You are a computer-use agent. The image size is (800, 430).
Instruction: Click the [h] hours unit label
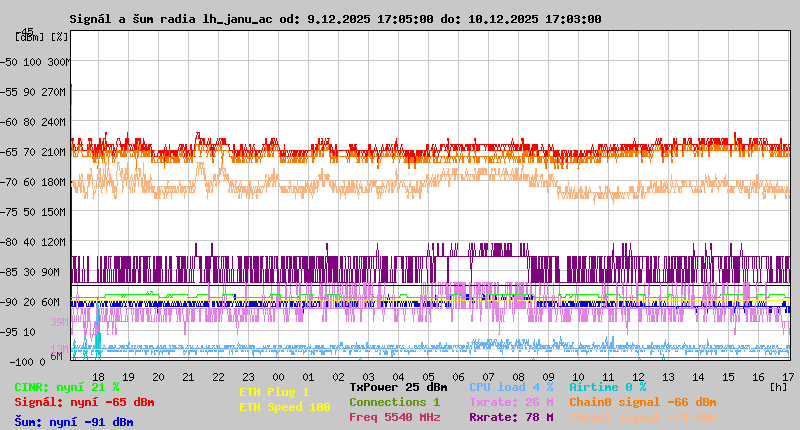click(778, 386)
